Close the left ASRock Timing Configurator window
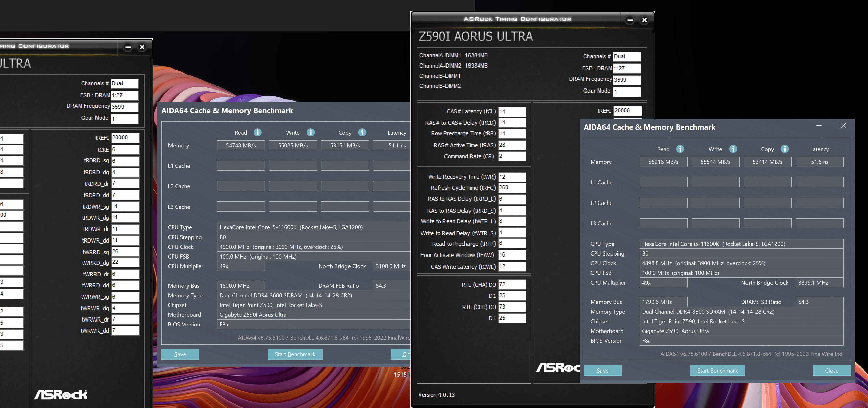Viewport: 868px width, 408px height. coord(142,47)
